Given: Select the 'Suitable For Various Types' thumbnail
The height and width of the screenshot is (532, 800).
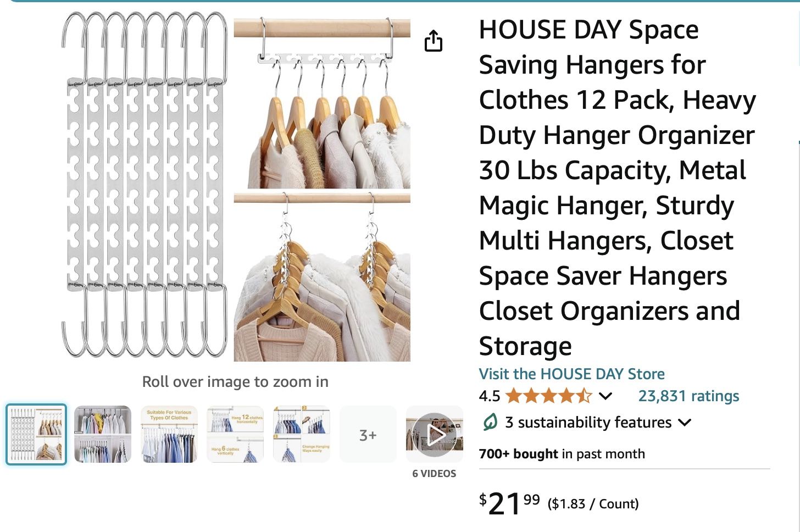Looking at the screenshot, I should [169, 435].
